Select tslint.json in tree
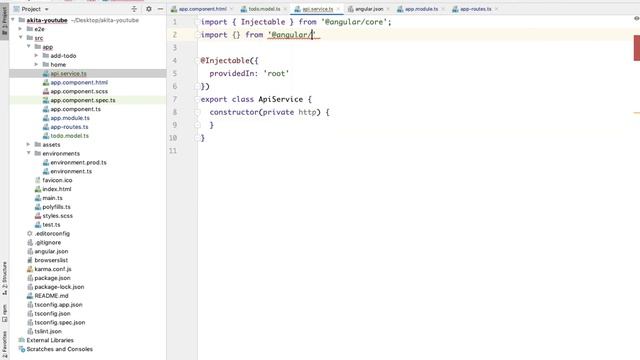This screenshot has width=640, height=360. 48,331
